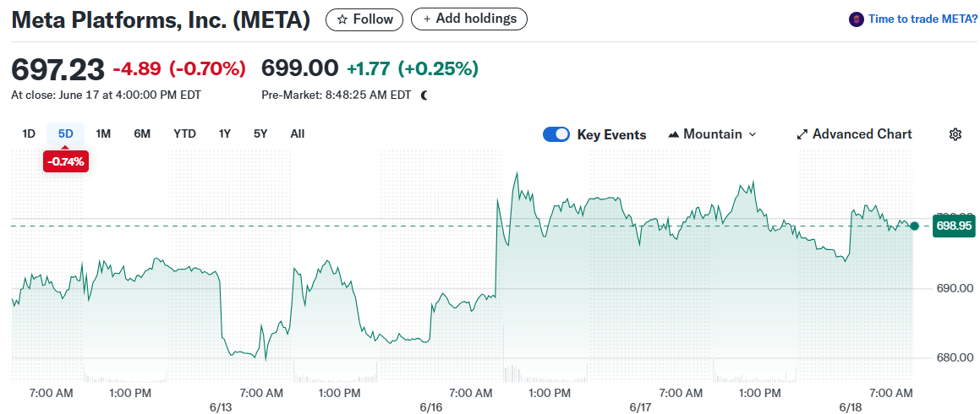Click the Meta Platforms, Inc. (META) title
Image resolution: width=980 pixels, height=414 pixels.
tap(161, 20)
